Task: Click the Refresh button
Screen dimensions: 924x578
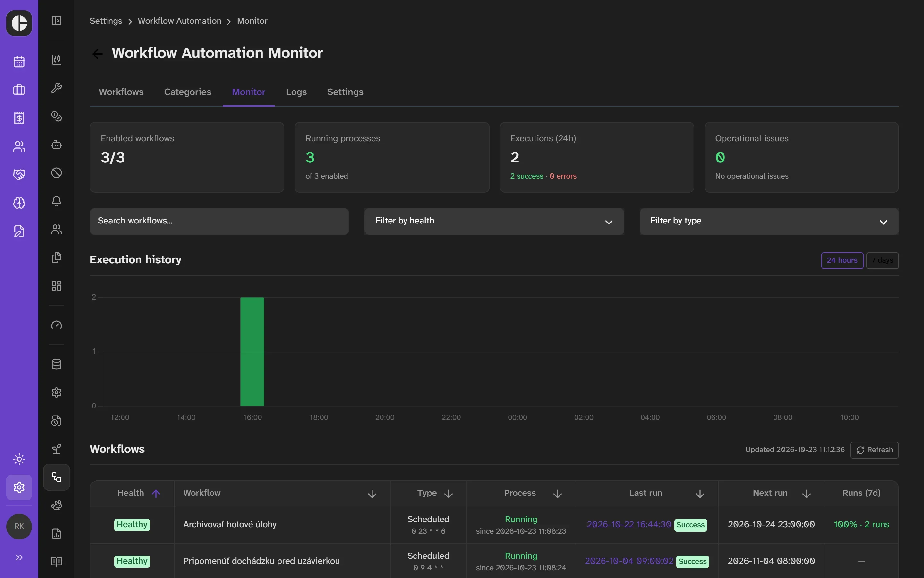Action: [874, 450]
